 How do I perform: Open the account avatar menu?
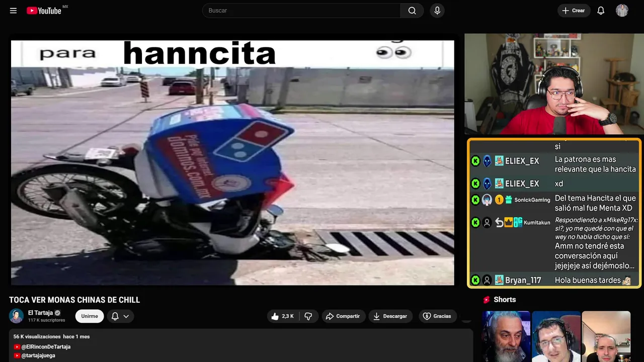622,11
